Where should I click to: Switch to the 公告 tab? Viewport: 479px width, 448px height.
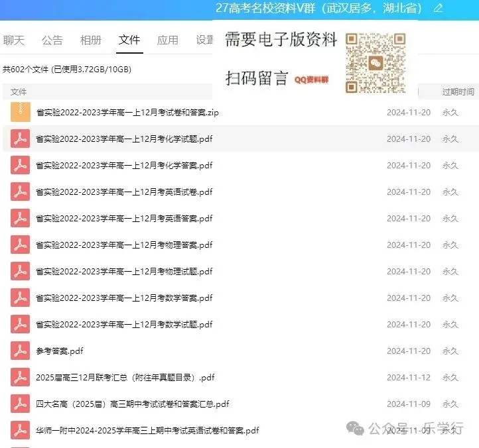click(52, 40)
